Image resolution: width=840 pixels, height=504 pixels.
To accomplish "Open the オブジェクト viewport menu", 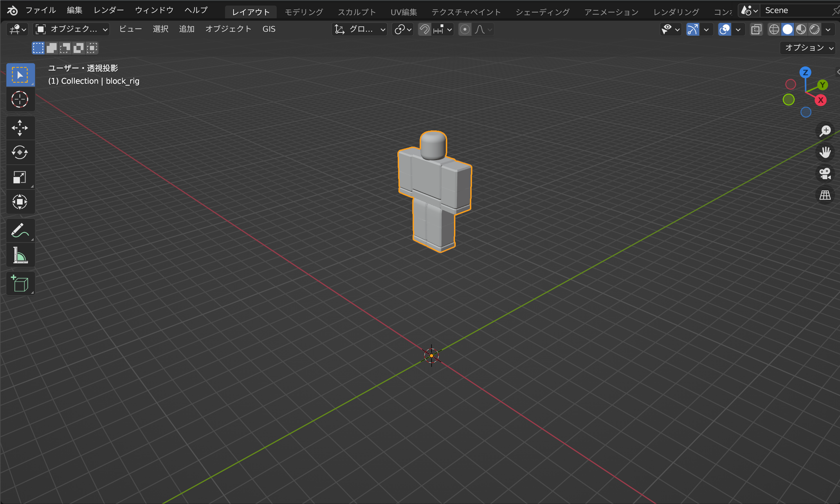I will pyautogui.click(x=228, y=29).
